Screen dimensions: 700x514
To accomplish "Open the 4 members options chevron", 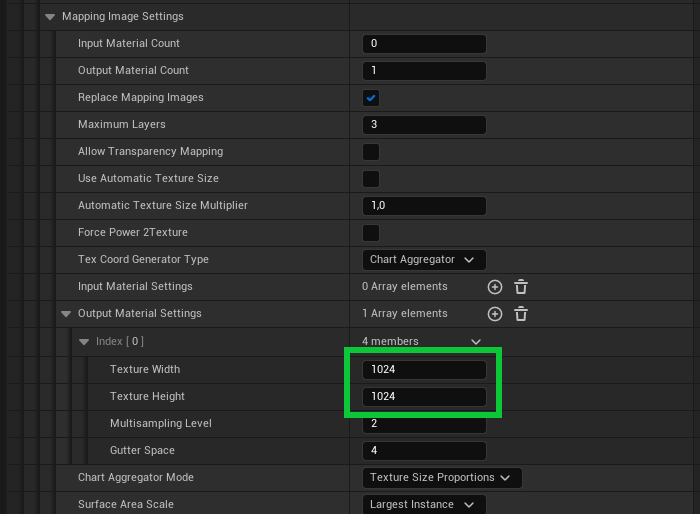I will click(x=476, y=342).
